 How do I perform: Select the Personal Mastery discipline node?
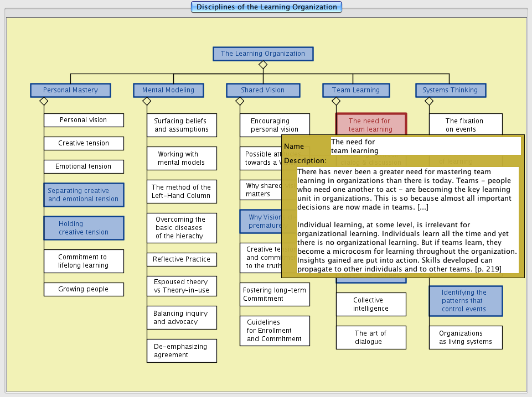[x=70, y=90]
